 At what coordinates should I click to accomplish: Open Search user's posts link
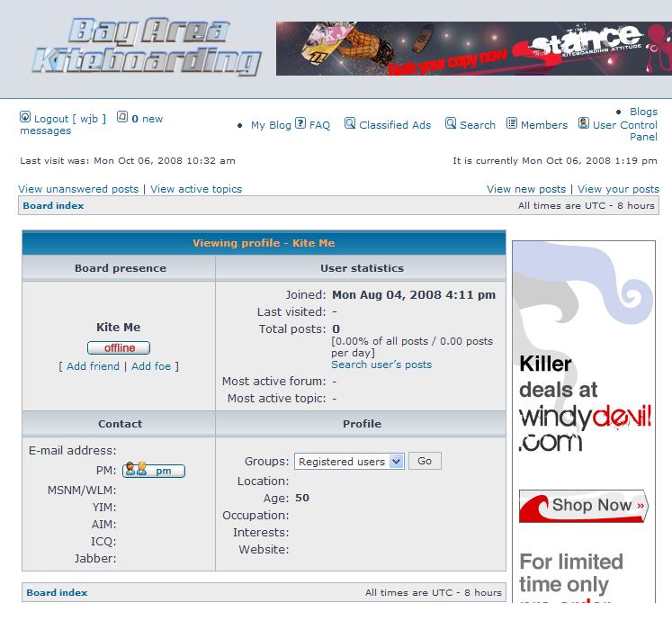[x=381, y=364]
